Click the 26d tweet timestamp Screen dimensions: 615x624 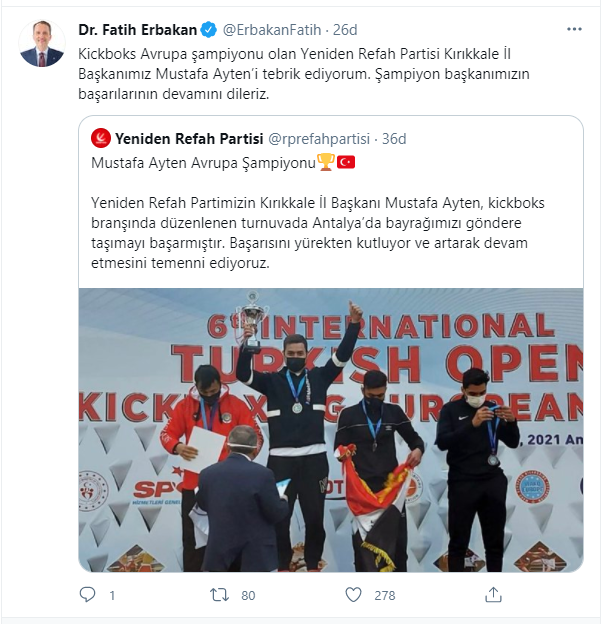point(345,30)
